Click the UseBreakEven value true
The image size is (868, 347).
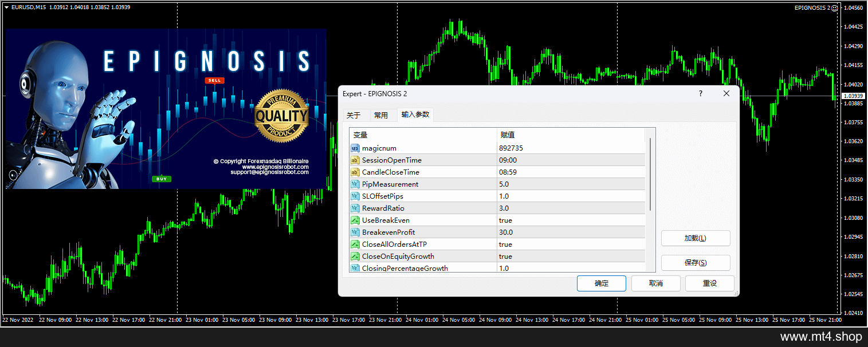(505, 220)
